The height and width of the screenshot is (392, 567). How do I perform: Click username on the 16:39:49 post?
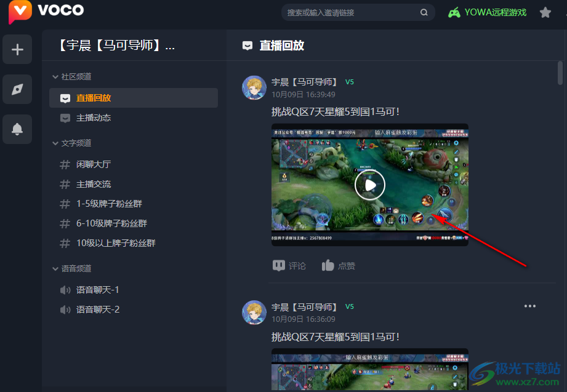pos(305,82)
